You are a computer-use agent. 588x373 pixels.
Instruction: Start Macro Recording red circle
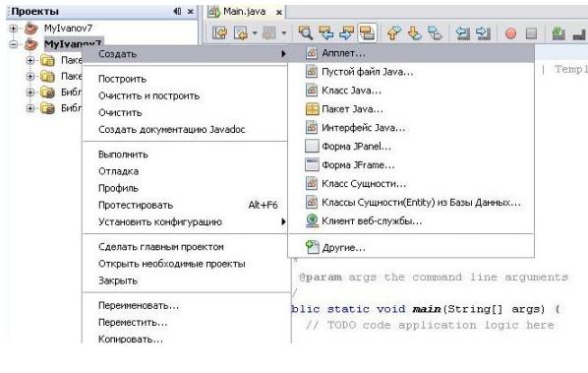510,33
